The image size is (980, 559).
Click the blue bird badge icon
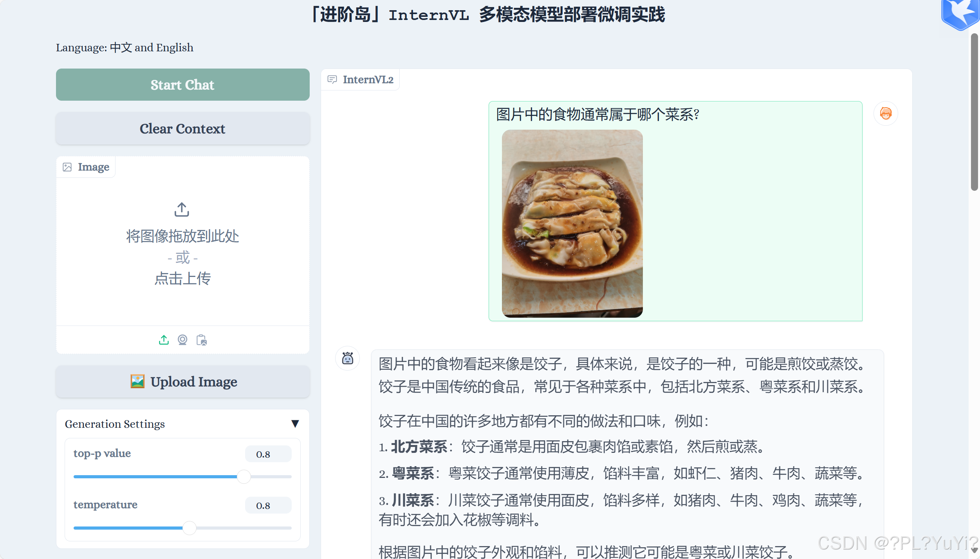point(959,14)
